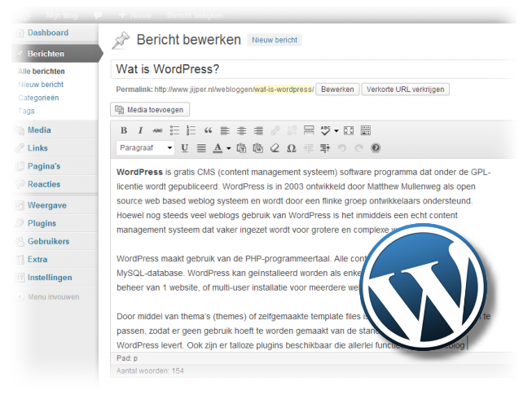The image size is (532, 395).
Task: Click Nieuw bericht button beside heading
Action: pos(275,40)
